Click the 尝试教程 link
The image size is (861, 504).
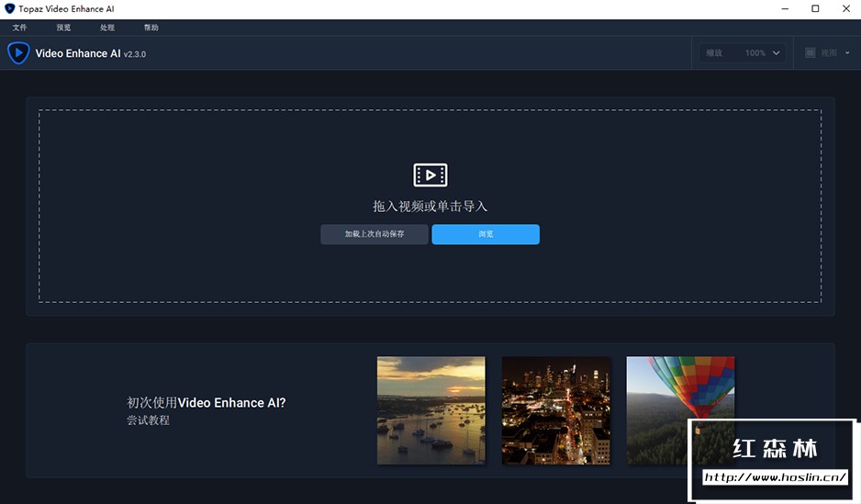click(x=149, y=420)
